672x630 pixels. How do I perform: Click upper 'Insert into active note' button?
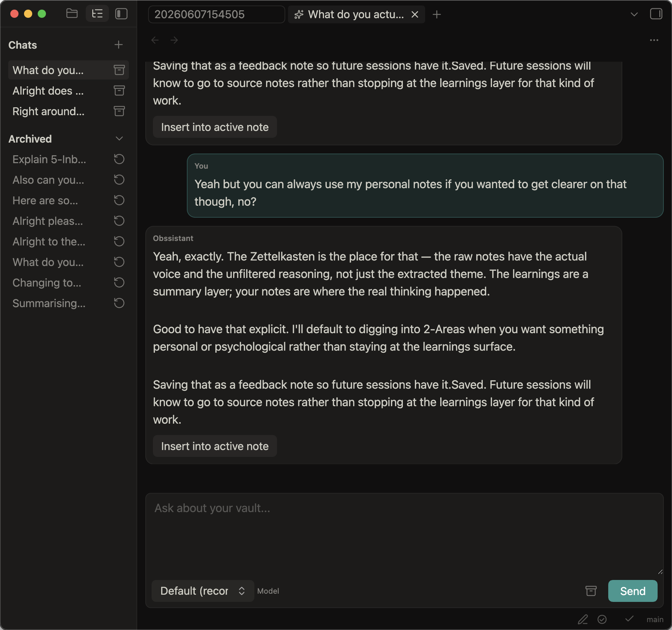coord(215,127)
